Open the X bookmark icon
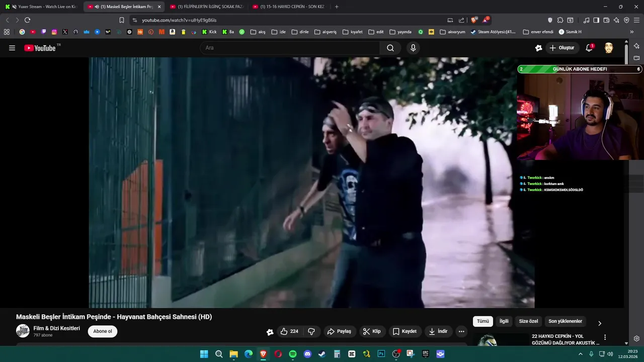 [65, 32]
